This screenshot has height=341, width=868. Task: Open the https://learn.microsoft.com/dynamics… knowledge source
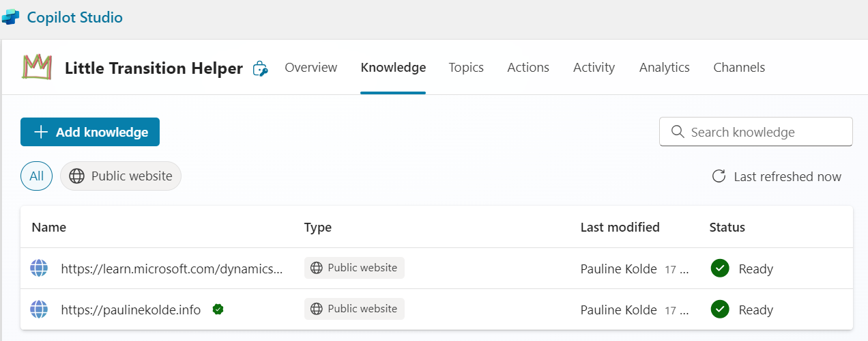click(171, 269)
